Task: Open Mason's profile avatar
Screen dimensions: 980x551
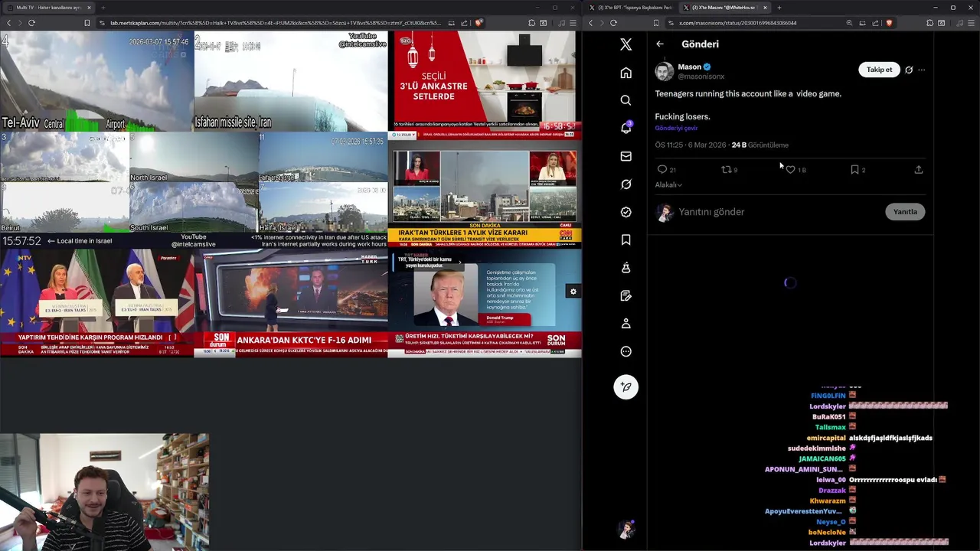Action: point(664,71)
